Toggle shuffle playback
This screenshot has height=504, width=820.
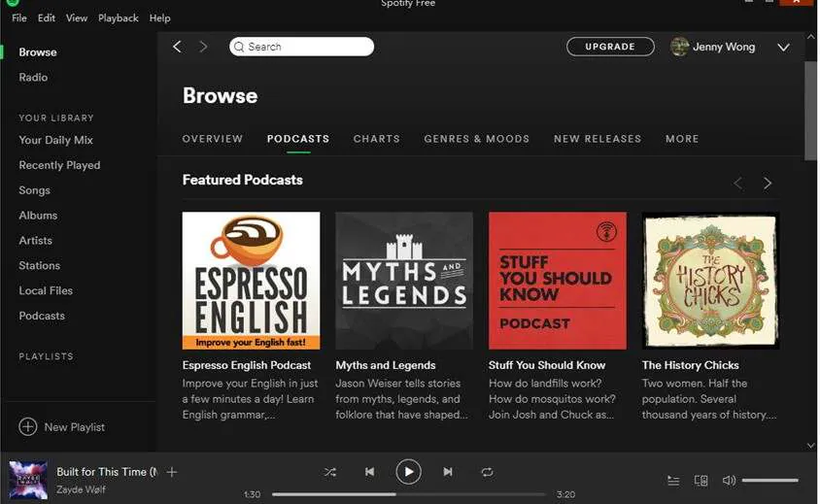(x=330, y=472)
